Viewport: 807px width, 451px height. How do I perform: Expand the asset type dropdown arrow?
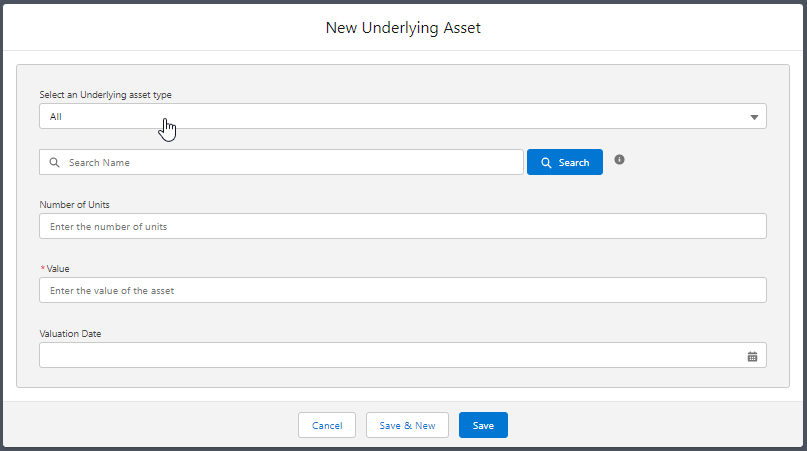point(754,117)
